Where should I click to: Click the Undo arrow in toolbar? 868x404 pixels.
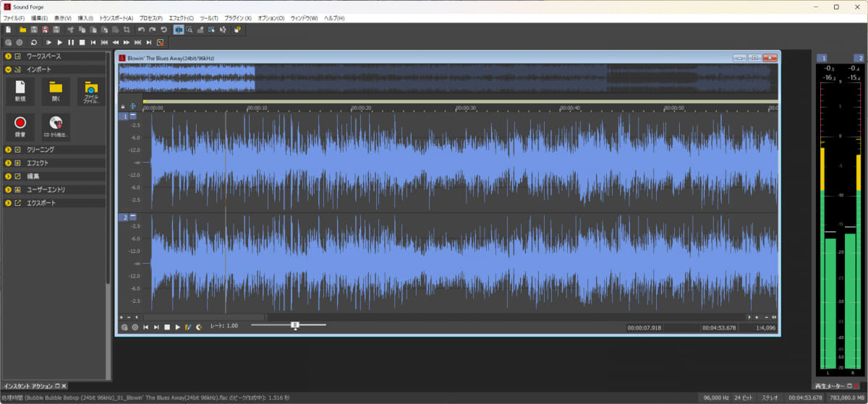click(x=141, y=30)
